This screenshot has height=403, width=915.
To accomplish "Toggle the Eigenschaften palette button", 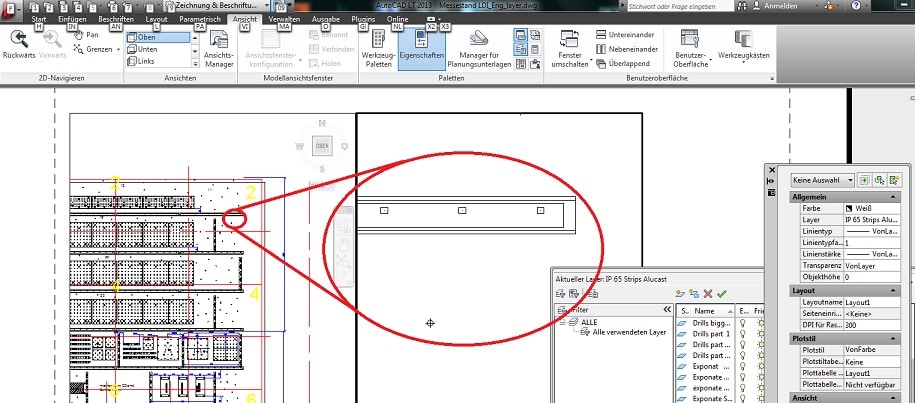I will [x=421, y=49].
